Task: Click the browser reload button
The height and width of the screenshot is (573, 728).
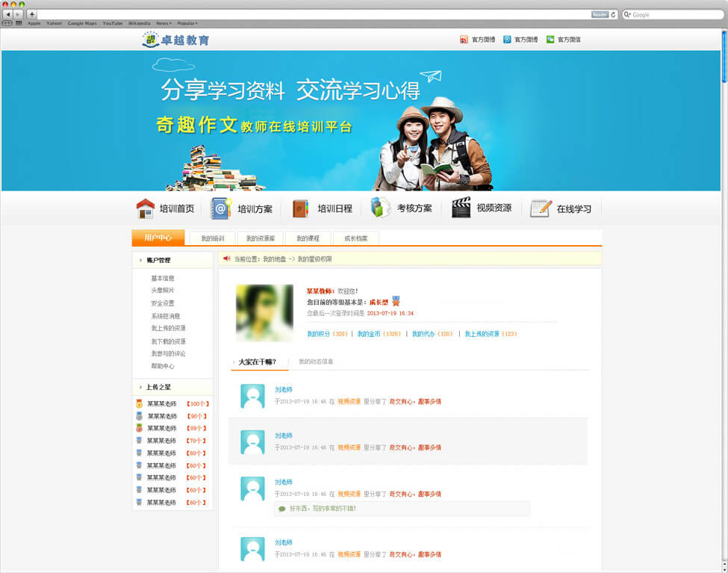Action: (x=614, y=14)
